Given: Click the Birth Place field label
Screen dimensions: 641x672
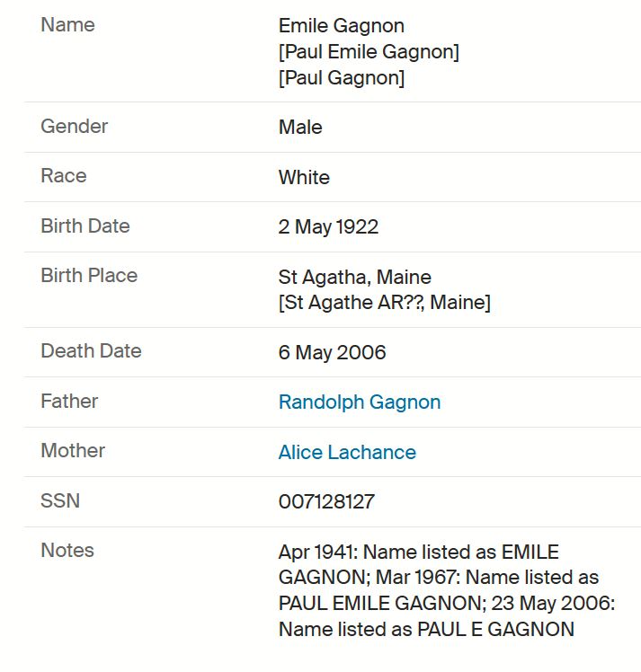Looking at the screenshot, I should pyautogui.click(x=89, y=276).
